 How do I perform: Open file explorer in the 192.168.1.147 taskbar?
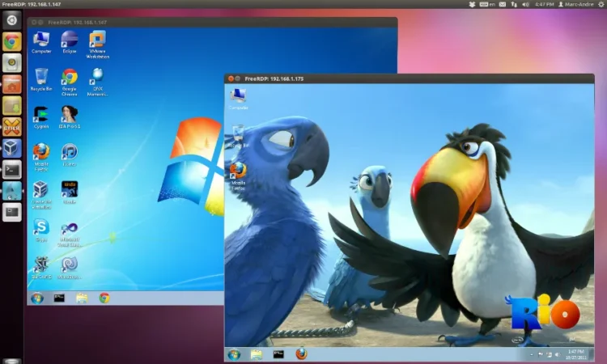pos(82,298)
